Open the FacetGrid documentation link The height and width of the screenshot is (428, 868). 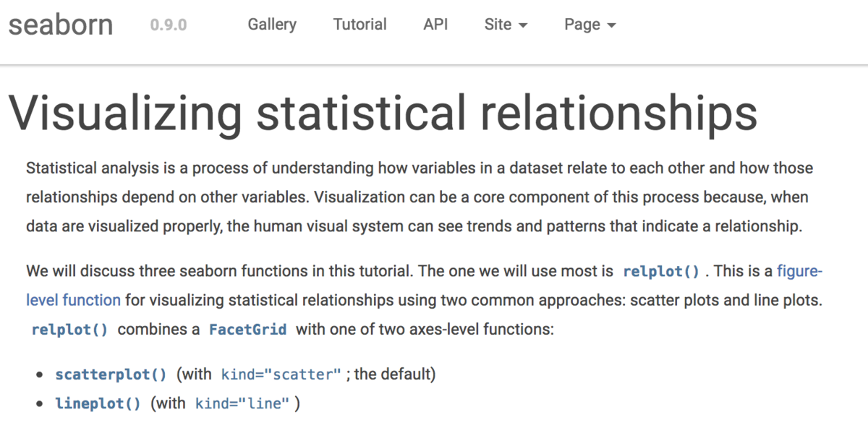click(248, 329)
